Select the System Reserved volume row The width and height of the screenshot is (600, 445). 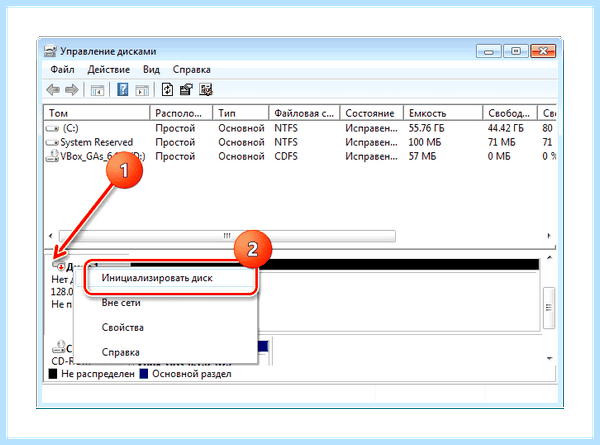click(300, 142)
